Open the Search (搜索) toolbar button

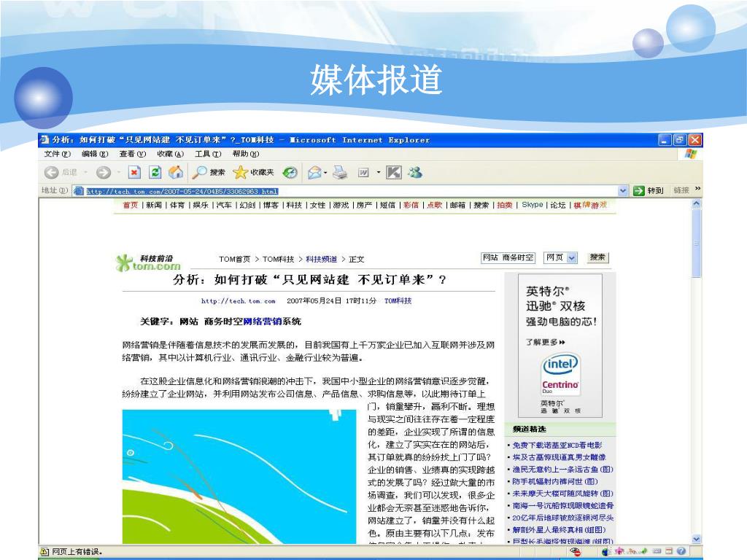pyautogui.click(x=208, y=172)
